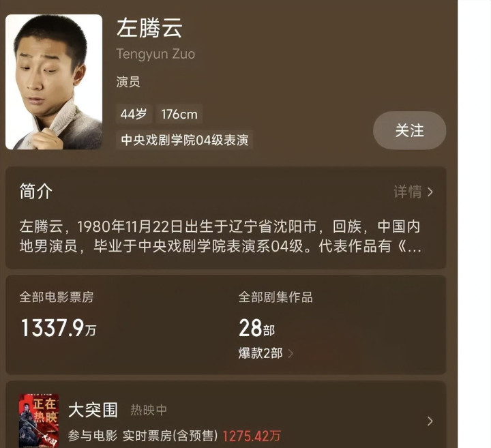Tap 演员 occupation label

[x=128, y=82]
